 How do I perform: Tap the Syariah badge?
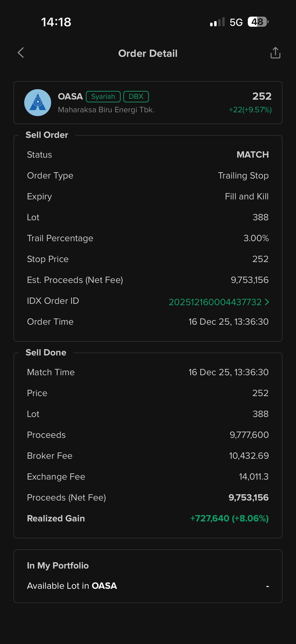(103, 97)
